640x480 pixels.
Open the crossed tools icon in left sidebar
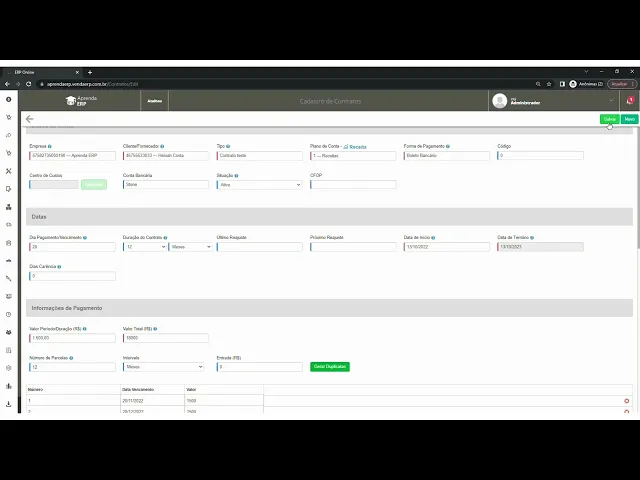[x=9, y=171]
